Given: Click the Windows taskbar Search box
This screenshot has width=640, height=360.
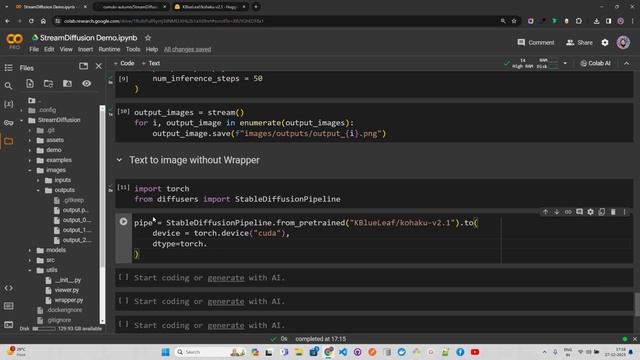Looking at the screenshot, I should [x=209, y=352].
